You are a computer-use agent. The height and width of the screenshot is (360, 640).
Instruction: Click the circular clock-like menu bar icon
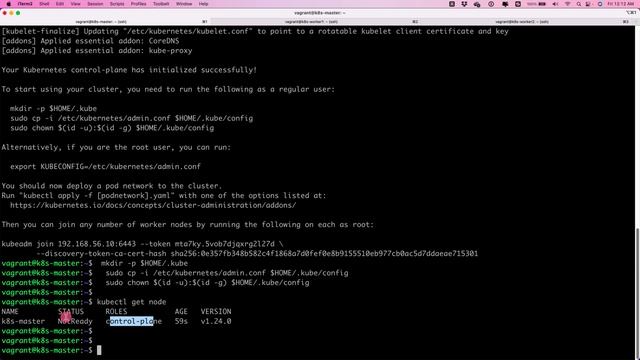click(491, 4)
